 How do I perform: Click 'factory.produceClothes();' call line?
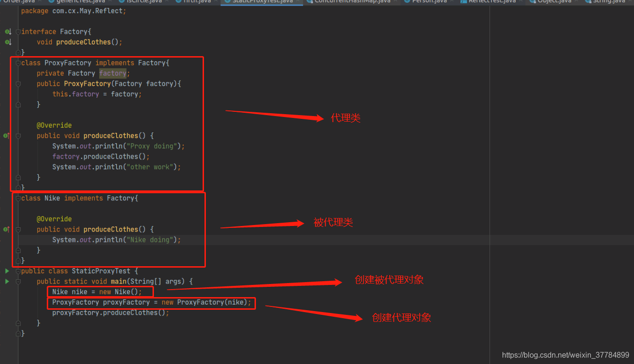click(x=101, y=157)
